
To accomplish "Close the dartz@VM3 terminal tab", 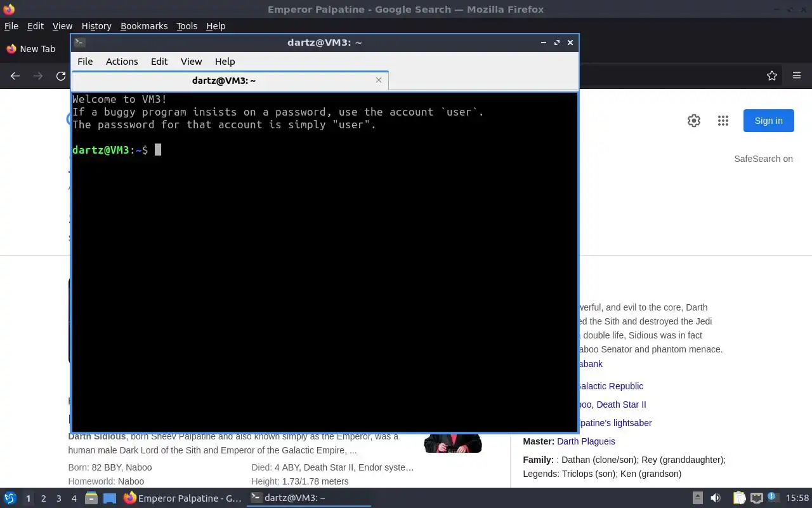I will point(379,80).
